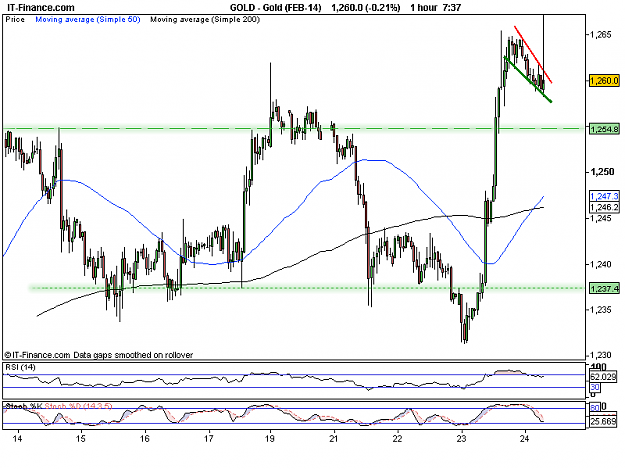625x469 pixels.
Task: Click the date label 23 on time axis
Action: (462, 439)
